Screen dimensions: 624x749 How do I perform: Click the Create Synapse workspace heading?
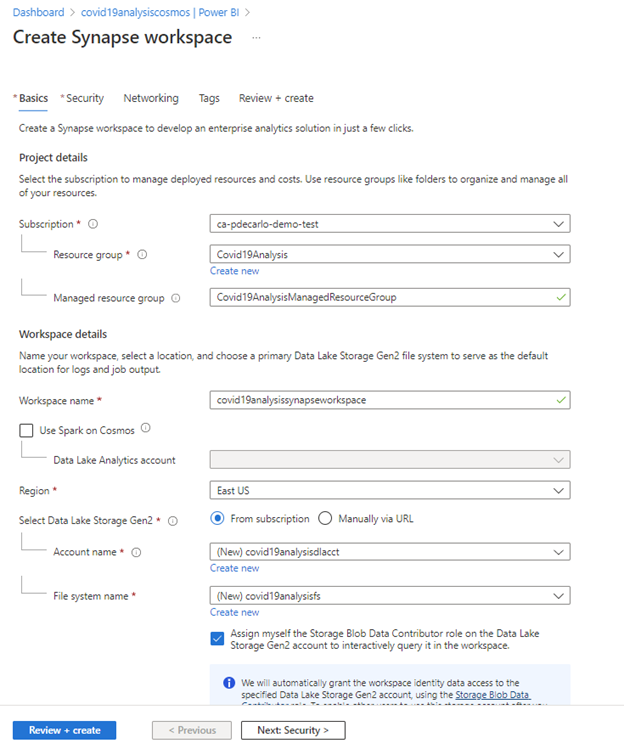(122, 37)
